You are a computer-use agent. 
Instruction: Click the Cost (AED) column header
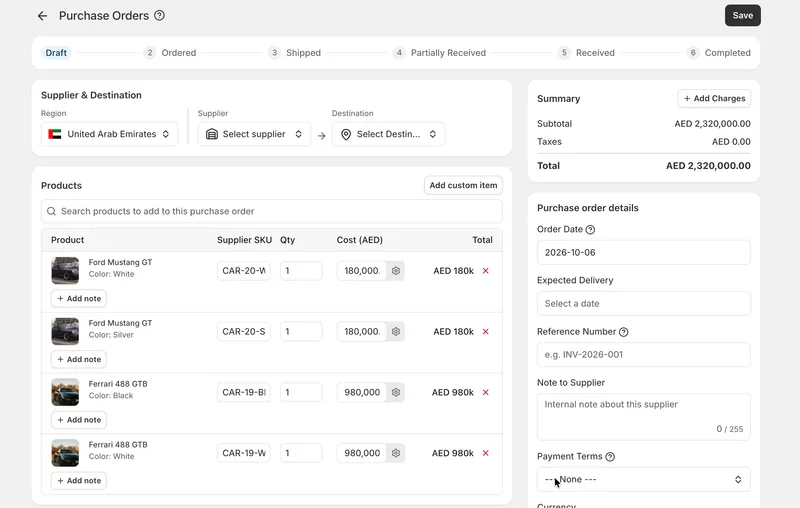(x=360, y=240)
